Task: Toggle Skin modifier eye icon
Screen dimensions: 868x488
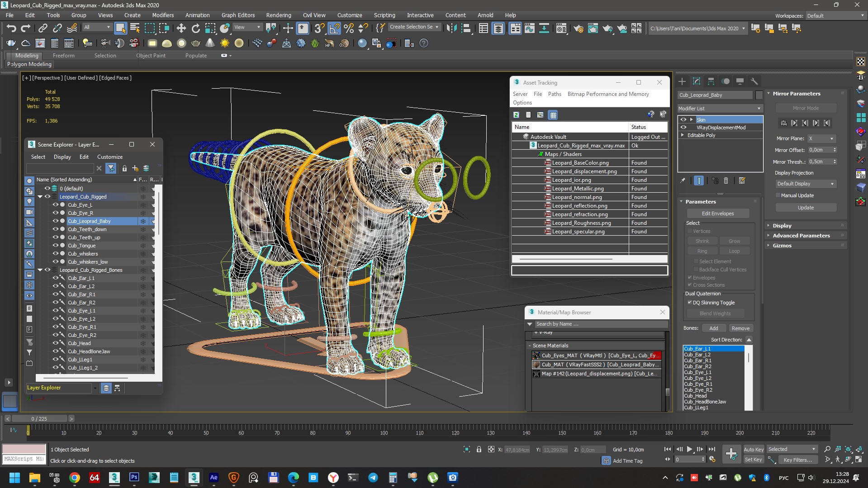Action: [x=683, y=120]
